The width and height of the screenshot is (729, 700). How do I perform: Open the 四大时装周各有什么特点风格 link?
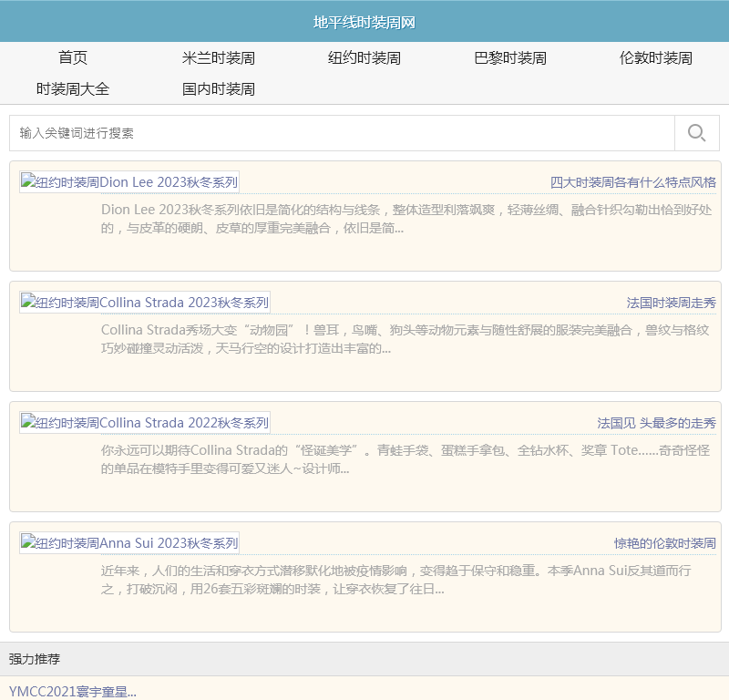[x=632, y=182]
